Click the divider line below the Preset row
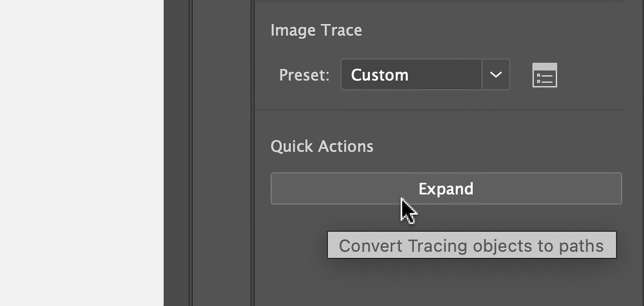Viewport: 644px width, 306px height. [439, 110]
